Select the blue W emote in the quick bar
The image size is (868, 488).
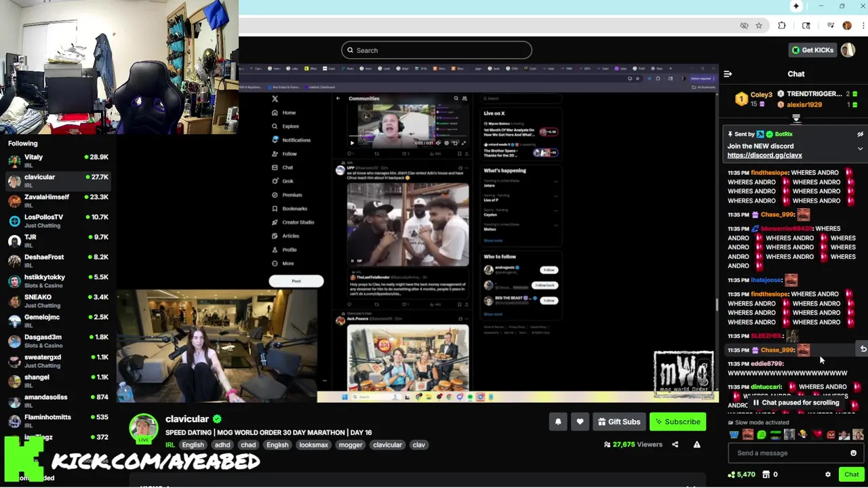pyautogui.click(x=734, y=435)
